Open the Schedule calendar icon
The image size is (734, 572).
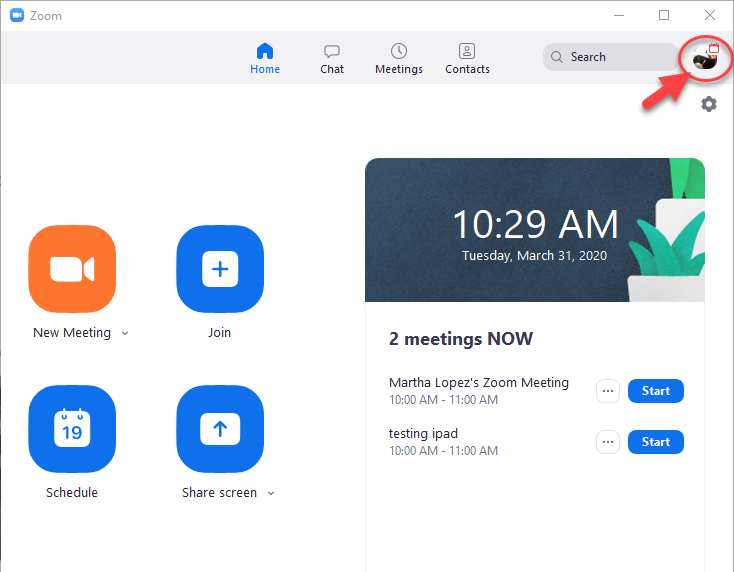[72, 429]
